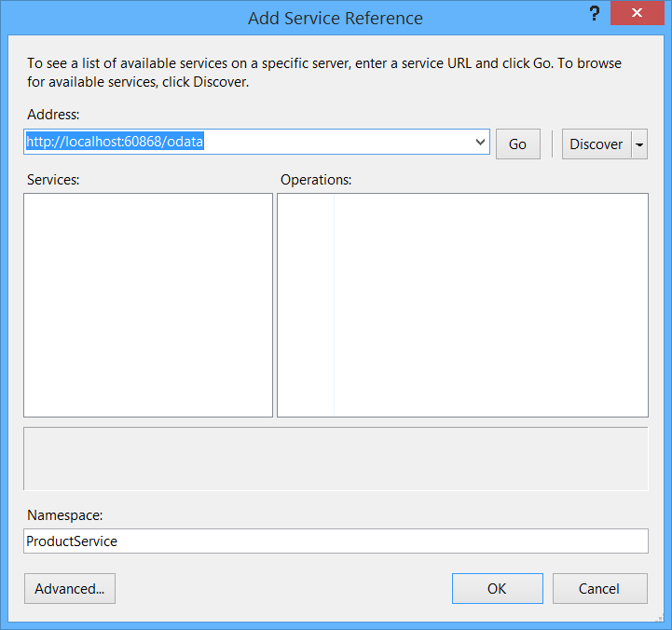Click inside the Services list pane
Viewport: 672px width, 630px height.
[148, 305]
